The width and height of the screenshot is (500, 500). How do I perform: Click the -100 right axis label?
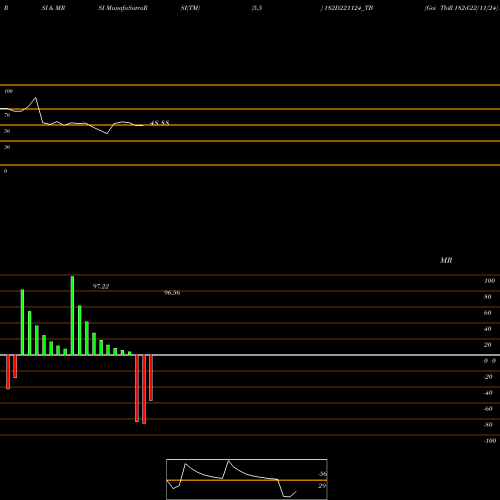[x=490, y=441]
